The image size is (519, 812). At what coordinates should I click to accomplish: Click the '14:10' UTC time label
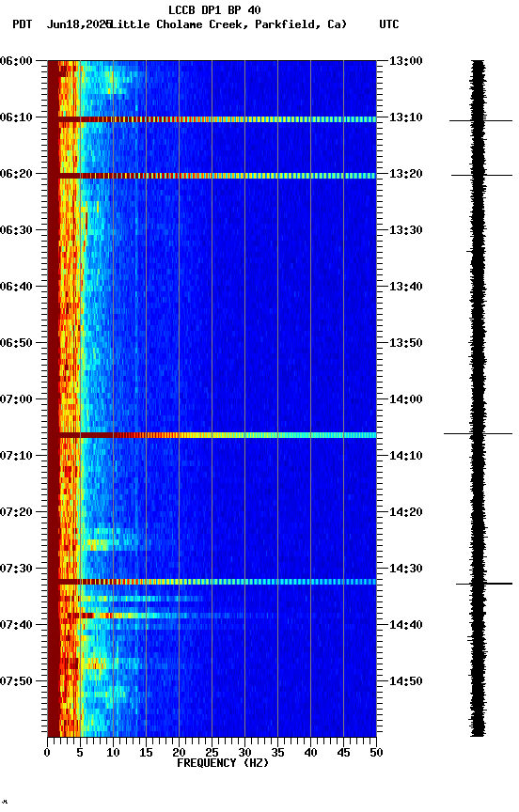pyautogui.click(x=406, y=456)
